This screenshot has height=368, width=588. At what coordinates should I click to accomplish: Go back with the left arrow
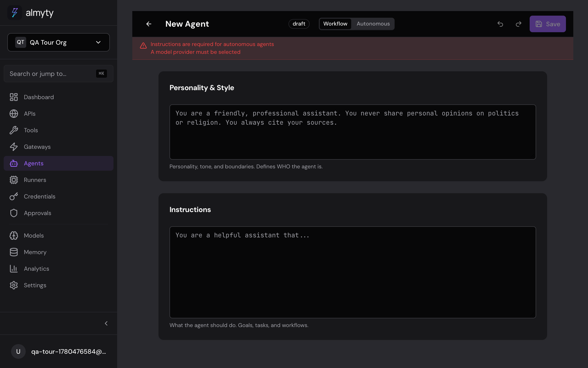tap(149, 24)
